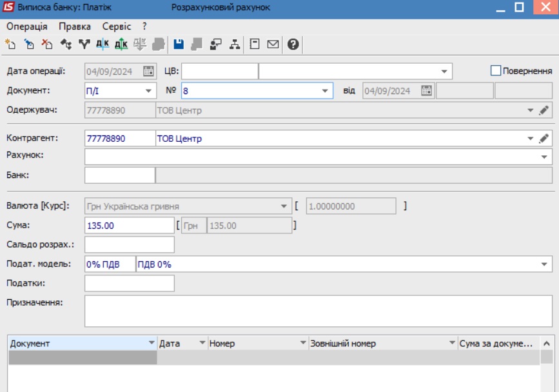Click the person with speech bubble icon

point(215,44)
